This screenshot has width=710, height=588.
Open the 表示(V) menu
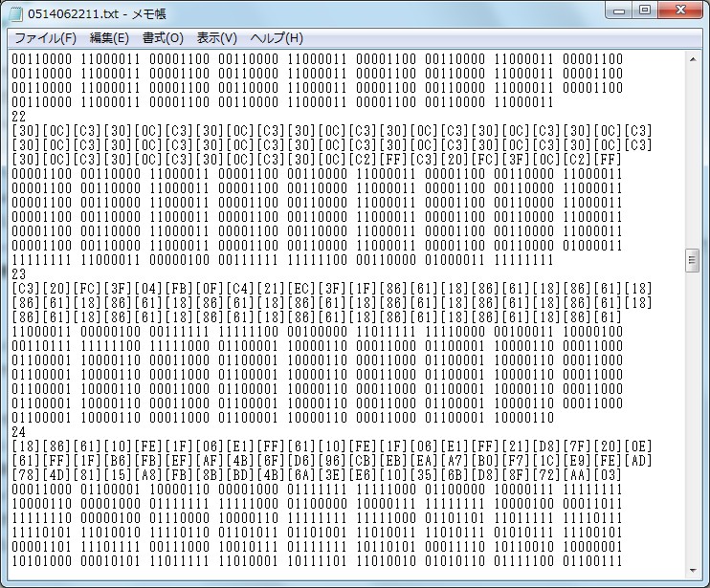(217, 38)
